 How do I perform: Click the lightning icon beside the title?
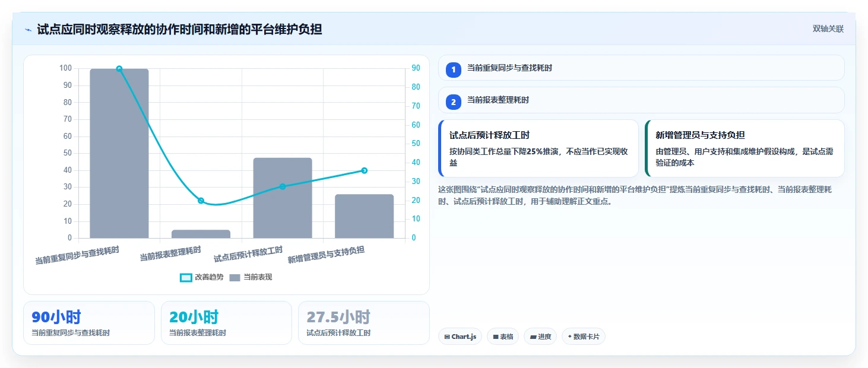coord(28,30)
